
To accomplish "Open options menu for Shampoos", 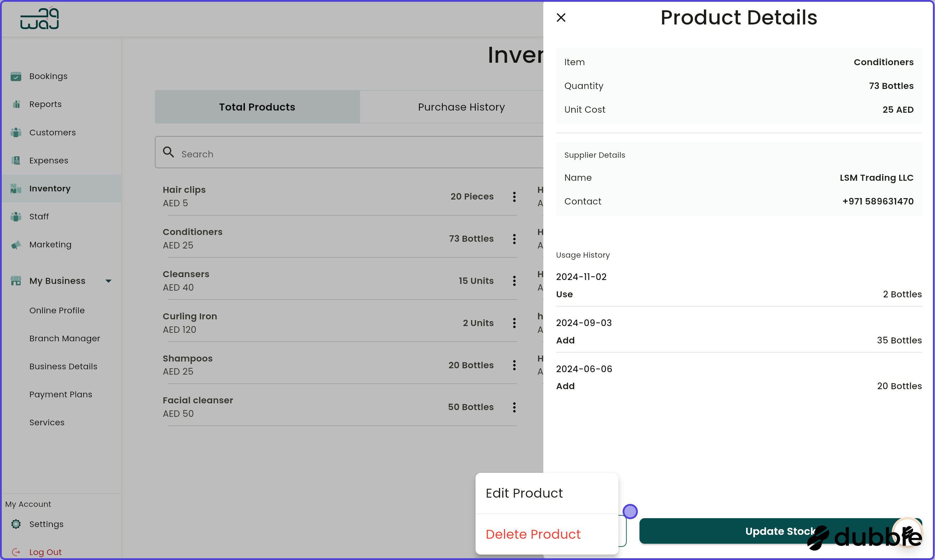I will (x=514, y=365).
